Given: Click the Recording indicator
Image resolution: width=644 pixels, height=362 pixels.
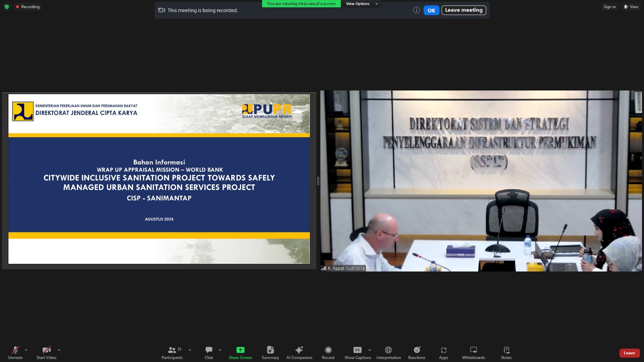Looking at the screenshot, I should pos(28,7).
